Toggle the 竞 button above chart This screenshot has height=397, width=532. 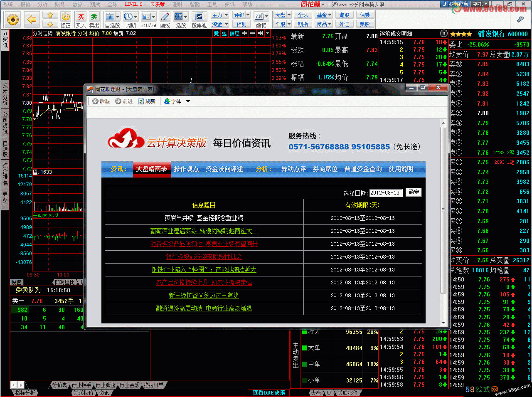pyautogui.click(x=216, y=33)
